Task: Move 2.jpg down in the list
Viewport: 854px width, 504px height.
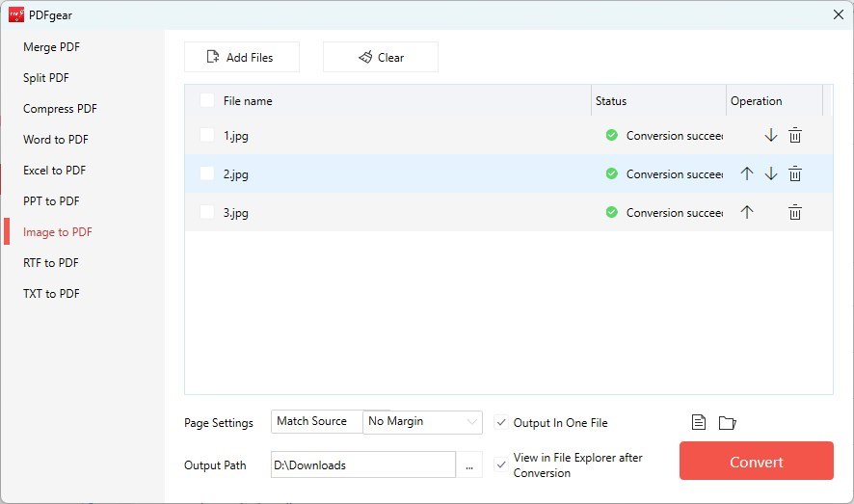Action: [x=771, y=173]
